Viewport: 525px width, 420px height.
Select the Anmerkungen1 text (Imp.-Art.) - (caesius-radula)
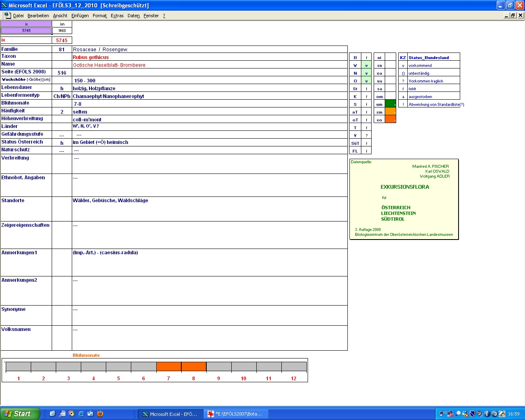[x=105, y=253]
